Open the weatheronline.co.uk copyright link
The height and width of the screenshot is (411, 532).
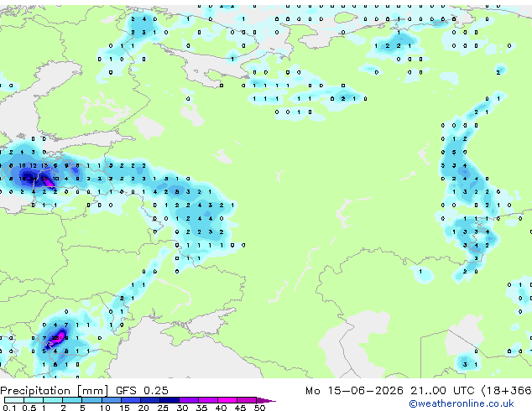coord(462,403)
